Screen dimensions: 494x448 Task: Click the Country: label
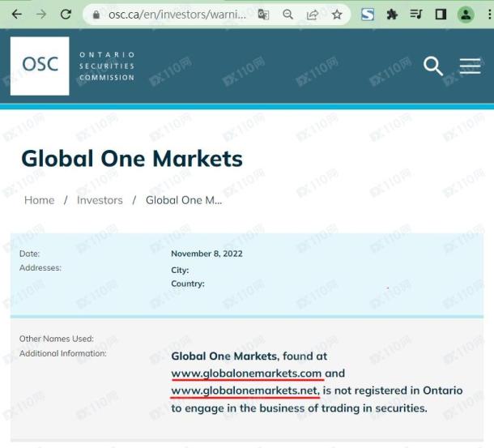[x=188, y=284]
